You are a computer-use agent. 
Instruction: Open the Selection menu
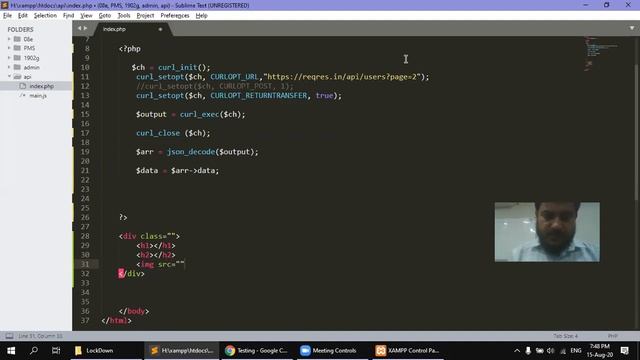45,16
